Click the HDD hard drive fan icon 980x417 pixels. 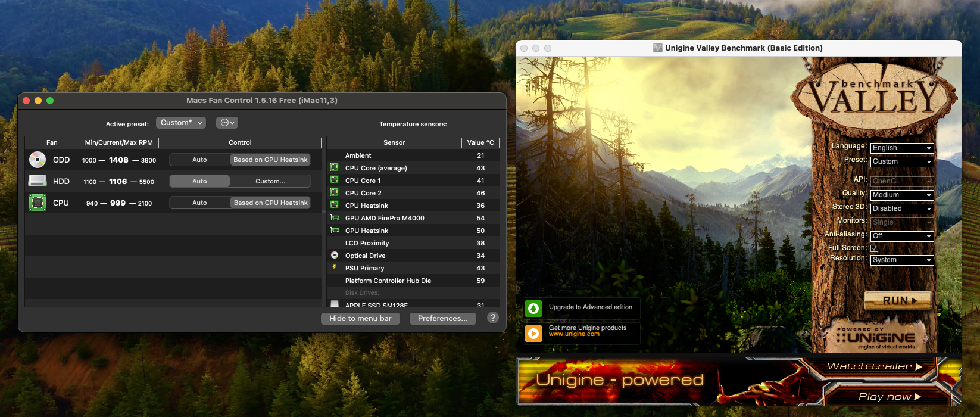38,181
